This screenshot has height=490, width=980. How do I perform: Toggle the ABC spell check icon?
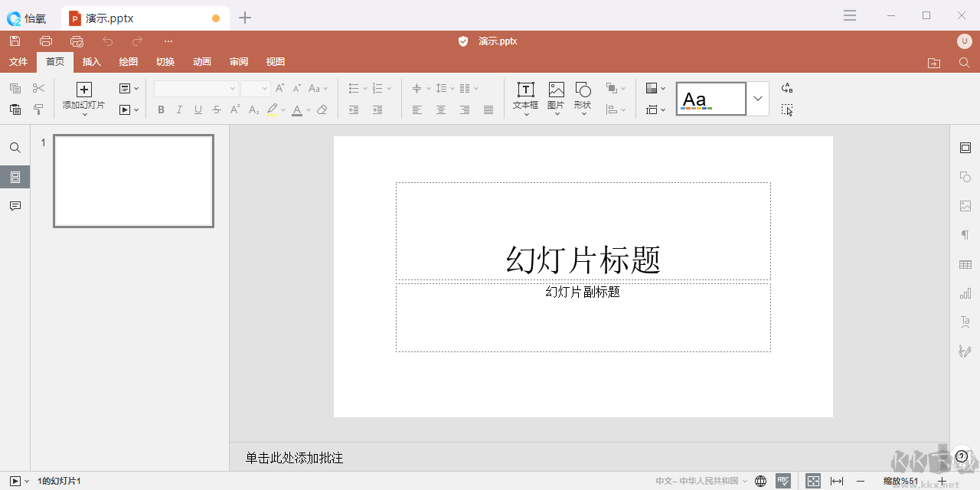[783, 481]
